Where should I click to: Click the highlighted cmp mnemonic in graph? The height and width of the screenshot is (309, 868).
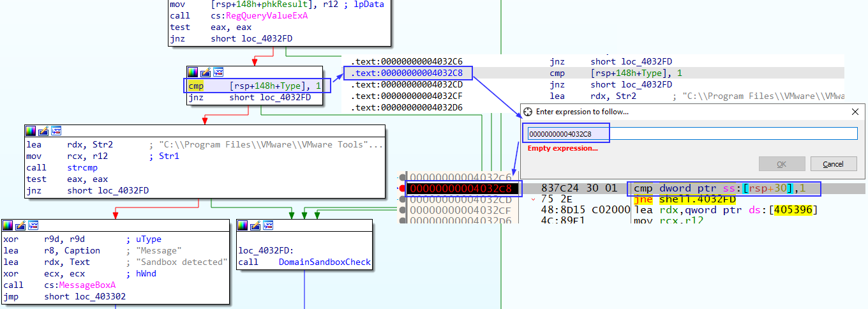click(x=195, y=86)
